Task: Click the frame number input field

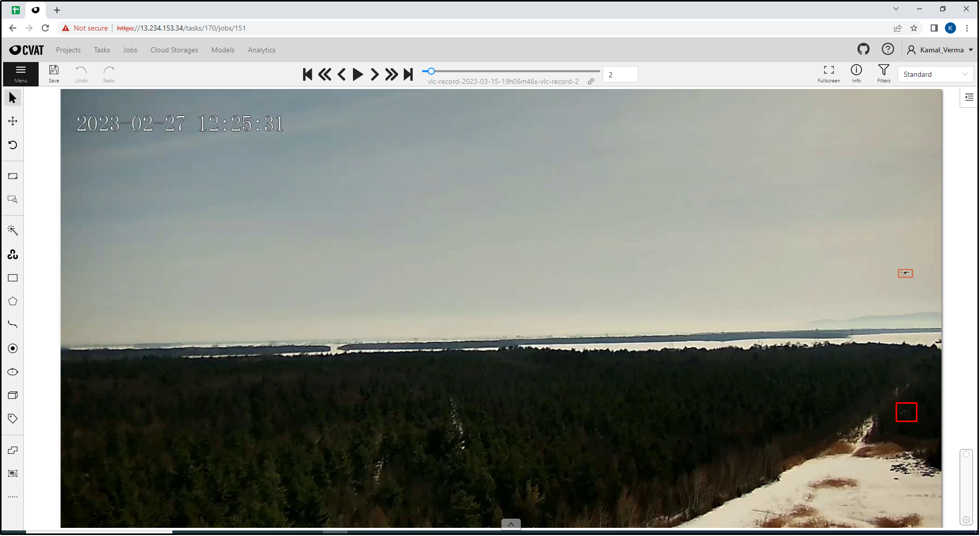Action: (620, 74)
